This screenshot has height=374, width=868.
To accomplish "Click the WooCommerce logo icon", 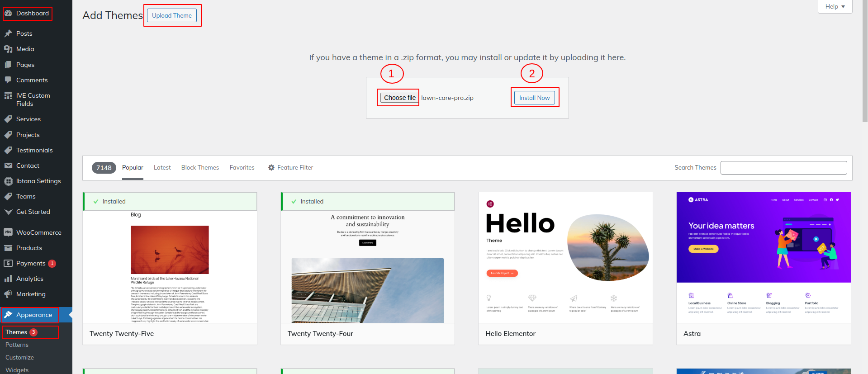I will [x=8, y=232].
